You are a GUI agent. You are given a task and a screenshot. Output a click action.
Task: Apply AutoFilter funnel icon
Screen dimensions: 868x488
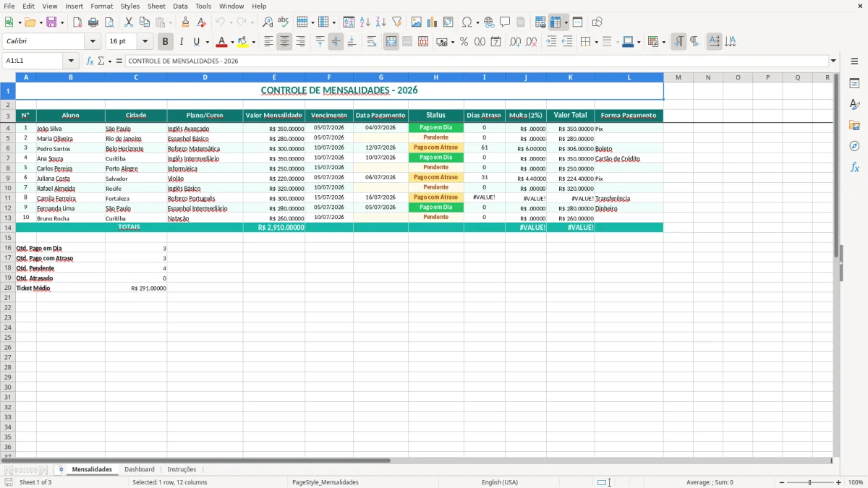[x=397, y=22]
